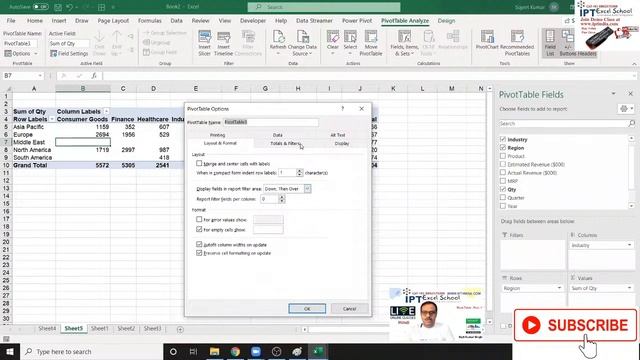Uncheck For empty cells show
This screenshot has height=360, width=640.
199,229
